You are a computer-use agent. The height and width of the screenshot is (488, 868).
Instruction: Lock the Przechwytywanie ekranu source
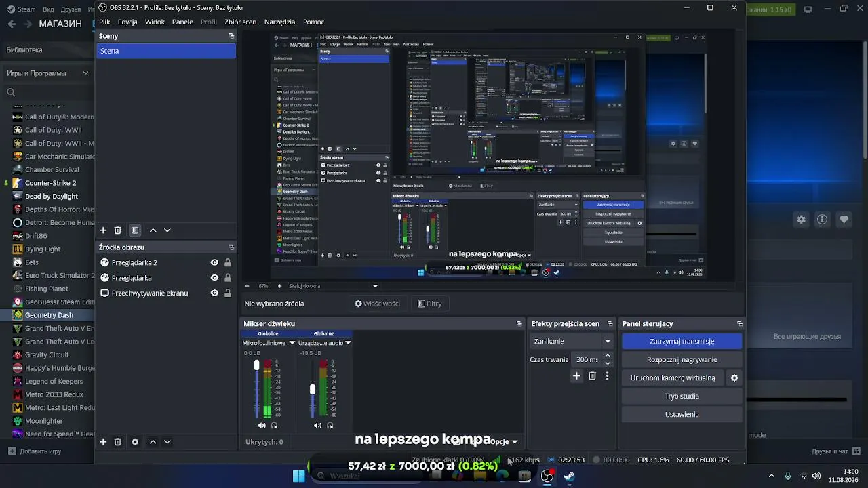[x=228, y=293]
